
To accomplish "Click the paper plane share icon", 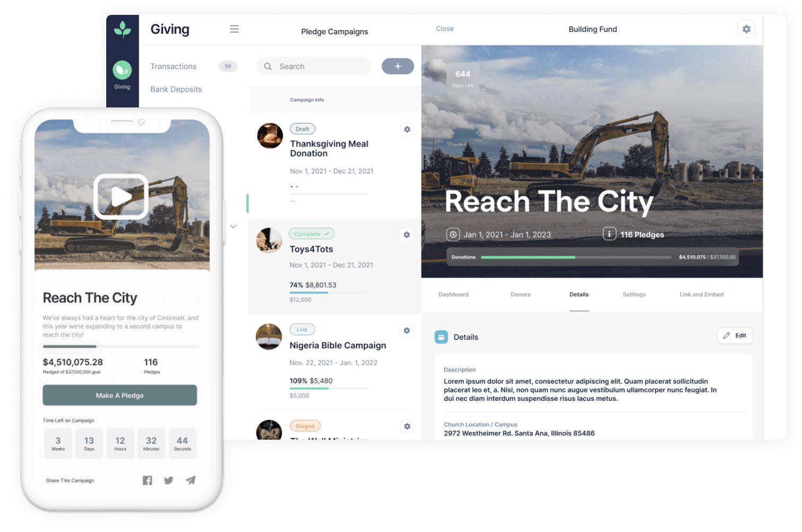I will [191, 480].
